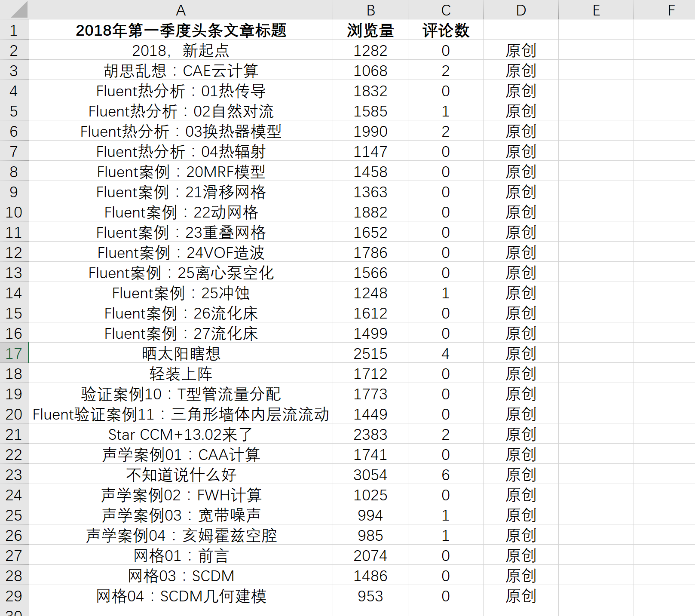Select cell 网格01：前言
The width and height of the screenshot is (695, 616).
[x=181, y=555]
